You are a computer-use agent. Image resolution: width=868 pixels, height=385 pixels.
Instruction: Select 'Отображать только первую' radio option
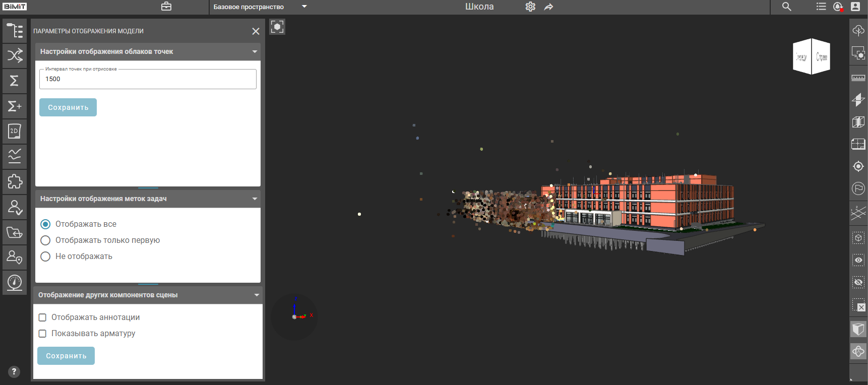(x=45, y=240)
